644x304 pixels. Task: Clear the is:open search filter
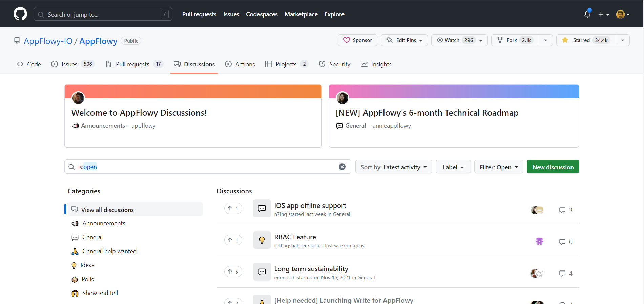point(342,167)
